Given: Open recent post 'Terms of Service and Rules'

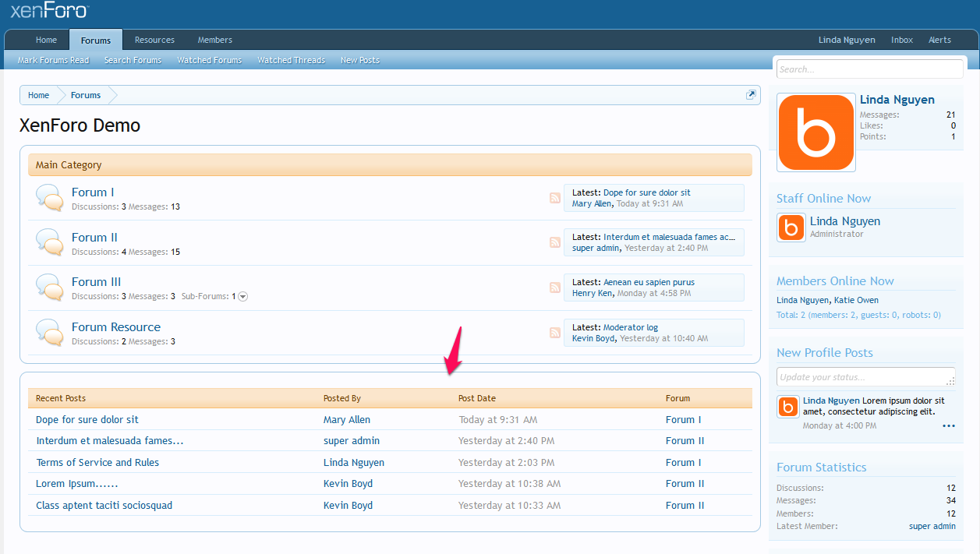Looking at the screenshot, I should (x=97, y=463).
